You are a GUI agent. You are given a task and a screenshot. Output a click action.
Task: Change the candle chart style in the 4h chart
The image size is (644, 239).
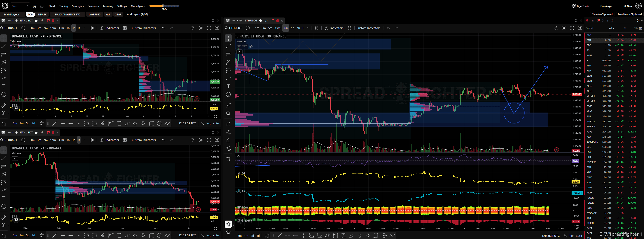[92, 28]
